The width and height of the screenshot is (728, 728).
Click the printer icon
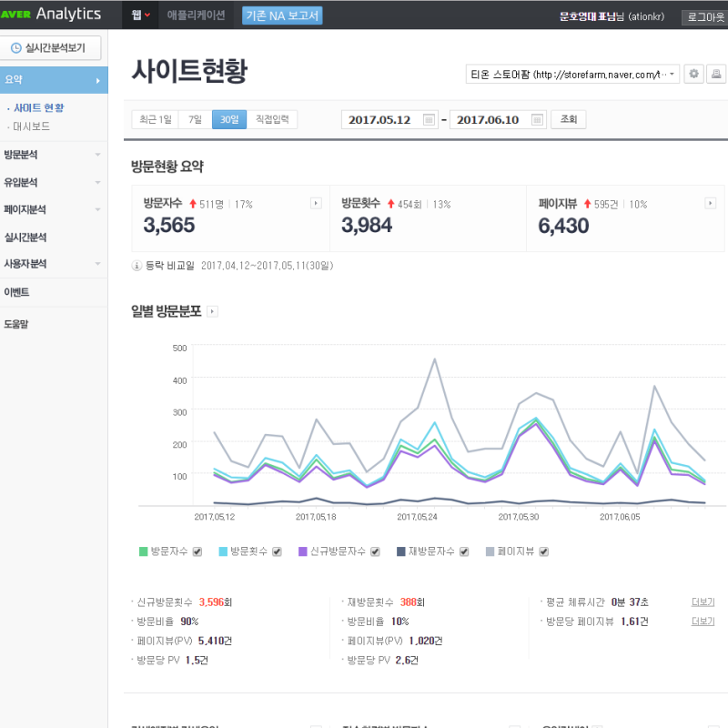tap(716, 74)
